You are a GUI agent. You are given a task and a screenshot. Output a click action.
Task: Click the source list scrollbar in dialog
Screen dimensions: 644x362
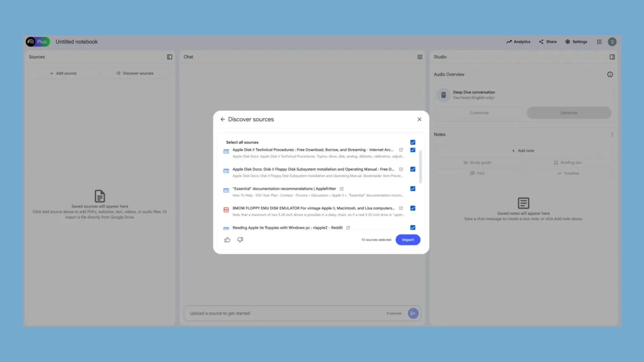[x=420, y=167]
